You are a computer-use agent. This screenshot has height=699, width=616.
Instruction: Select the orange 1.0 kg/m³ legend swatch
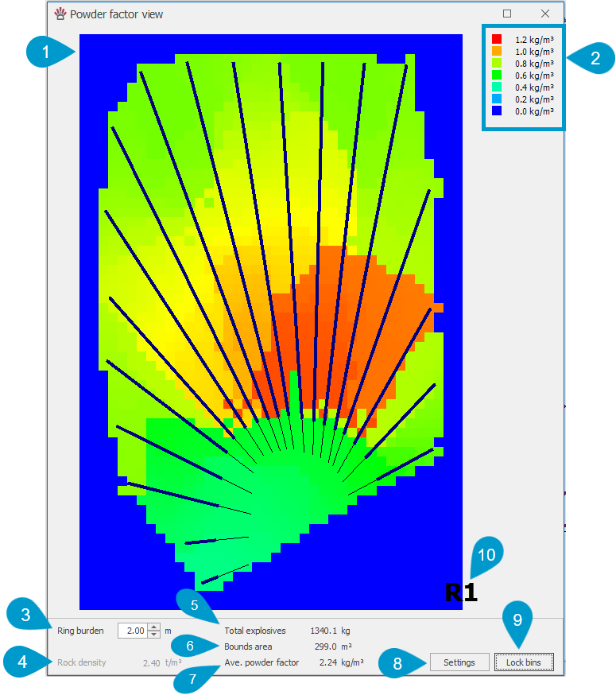point(497,51)
